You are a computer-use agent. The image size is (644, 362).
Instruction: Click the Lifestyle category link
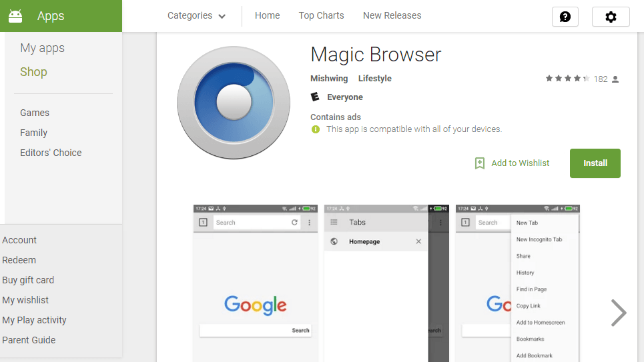pyautogui.click(x=375, y=79)
